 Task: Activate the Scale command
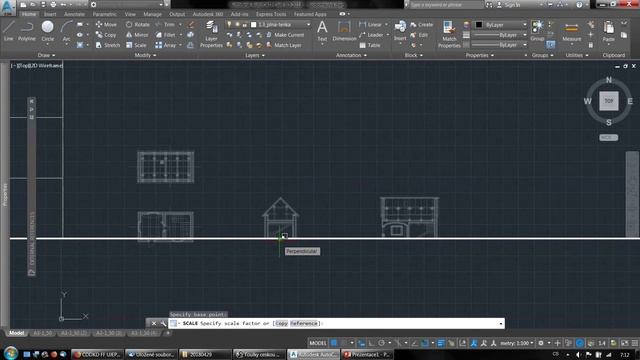tap(136, 45)
